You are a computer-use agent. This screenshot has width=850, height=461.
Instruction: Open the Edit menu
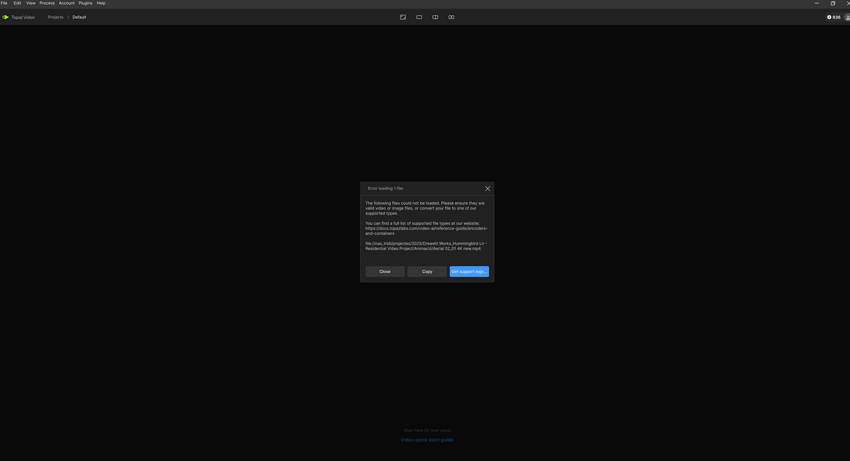pyautogui.click(x=17, y=3)
